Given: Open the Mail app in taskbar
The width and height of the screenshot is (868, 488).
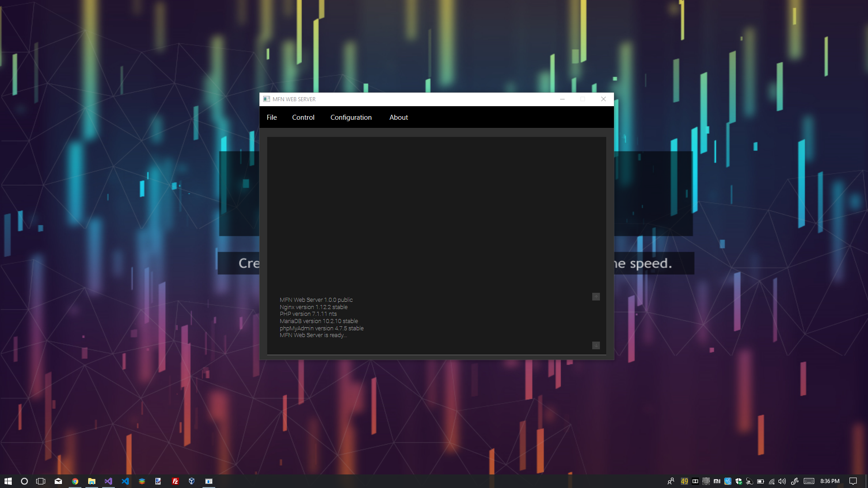Looking at the screenshot, I should pos(58,481).
